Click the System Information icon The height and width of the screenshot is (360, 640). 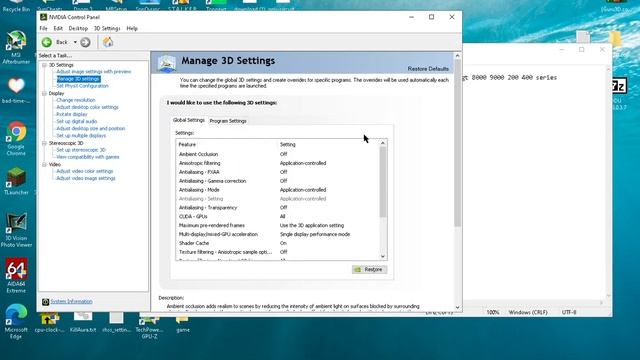(x=45, y=302)
